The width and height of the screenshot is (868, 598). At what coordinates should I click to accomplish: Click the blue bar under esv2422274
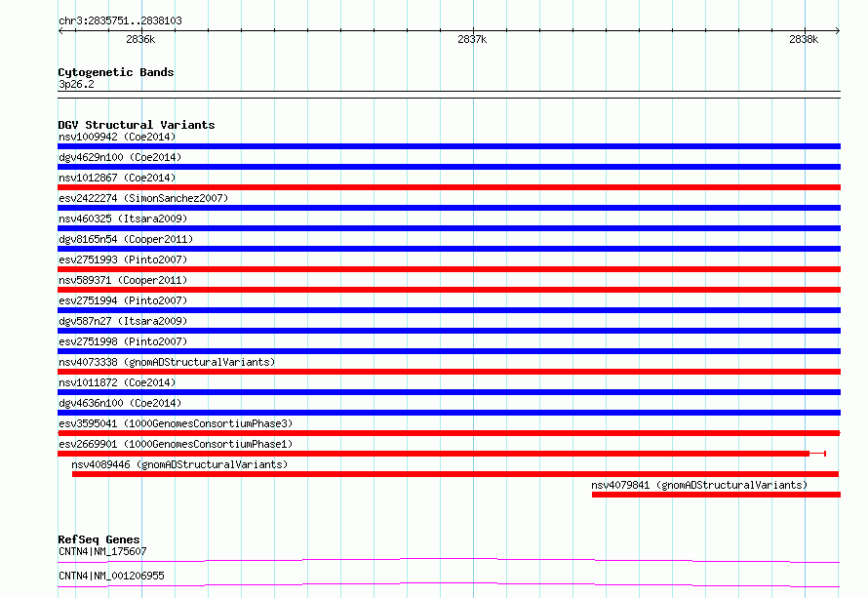pyautogui.click(x=449, y=208)
